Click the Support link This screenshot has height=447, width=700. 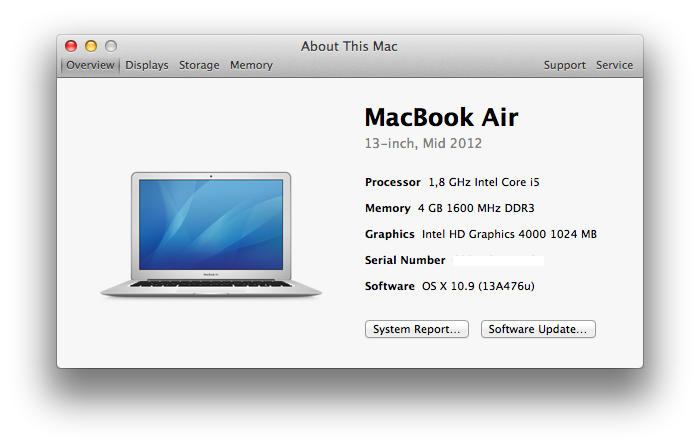click(x=564, y=65)
